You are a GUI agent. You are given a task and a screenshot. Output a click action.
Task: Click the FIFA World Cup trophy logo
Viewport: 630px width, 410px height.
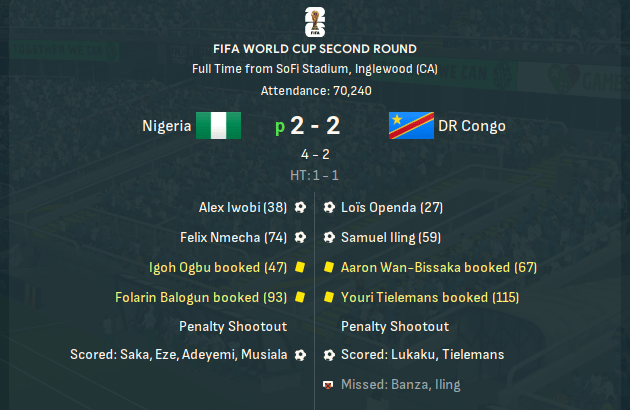(x=315, y=22)
